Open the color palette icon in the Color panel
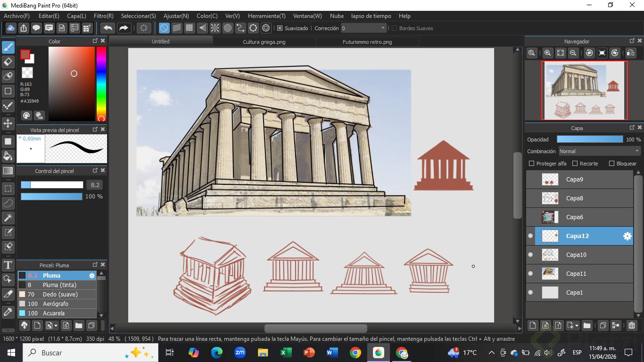The width and height of the screenshot is (644, 362). [x=26, y=115]
